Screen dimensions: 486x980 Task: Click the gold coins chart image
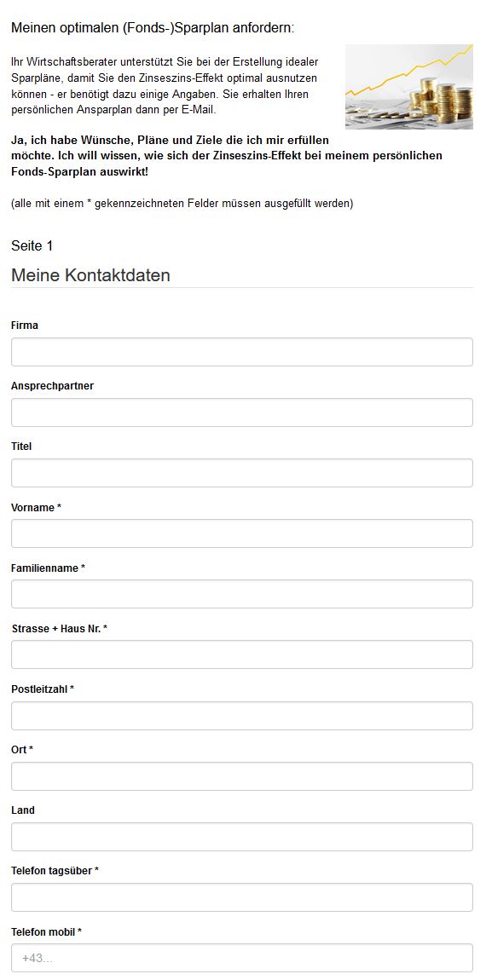[409, 87]
